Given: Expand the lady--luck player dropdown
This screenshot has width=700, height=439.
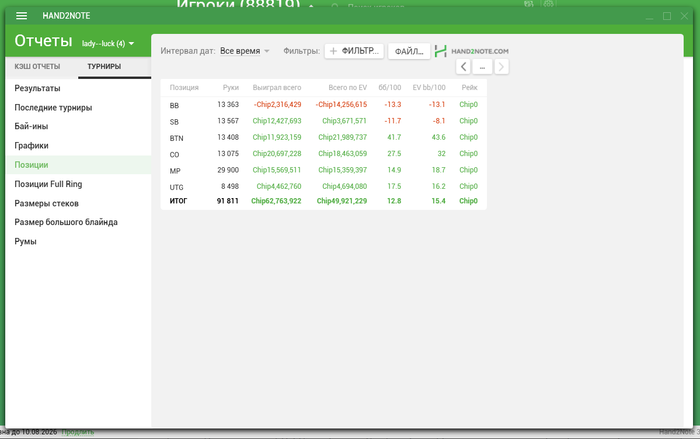Looking at the screenshot, I should tap(131, 43).
